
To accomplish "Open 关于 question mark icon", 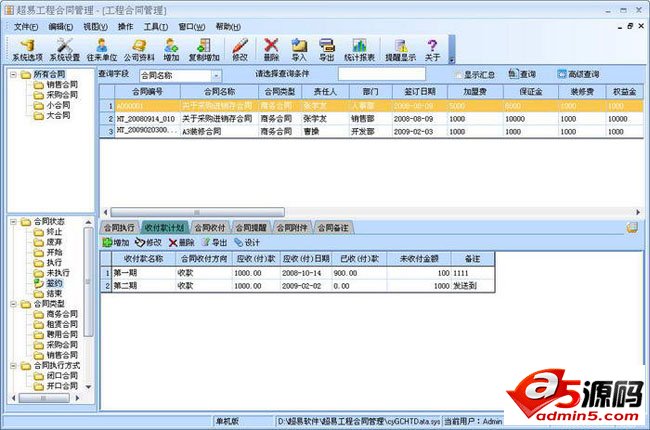I will [x=432, y=50].
